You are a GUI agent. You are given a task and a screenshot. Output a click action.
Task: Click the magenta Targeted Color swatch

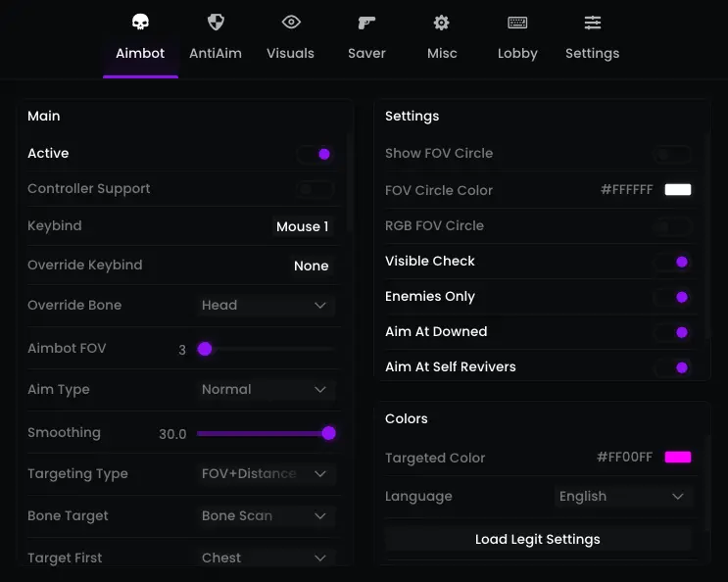(678, 458)
